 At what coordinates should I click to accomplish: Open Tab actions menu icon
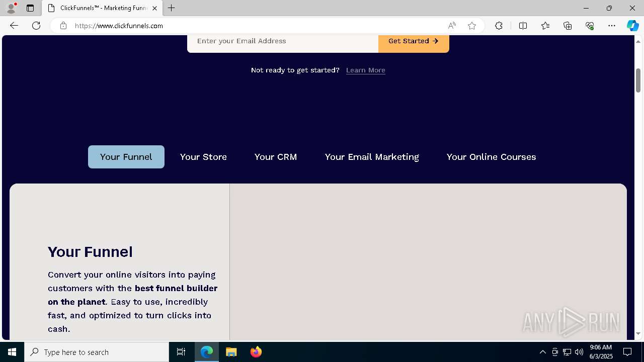tap(30, 8)
